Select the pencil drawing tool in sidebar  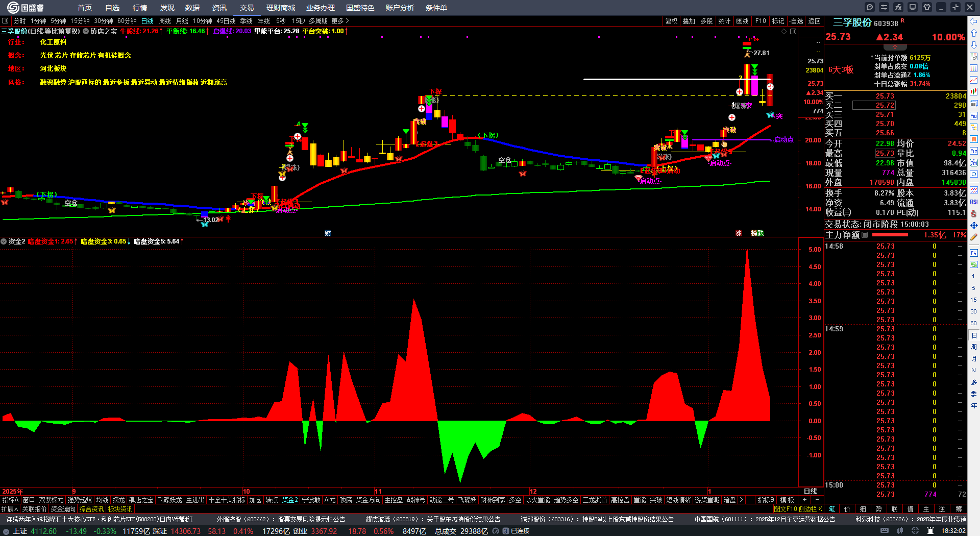[974, 237]
